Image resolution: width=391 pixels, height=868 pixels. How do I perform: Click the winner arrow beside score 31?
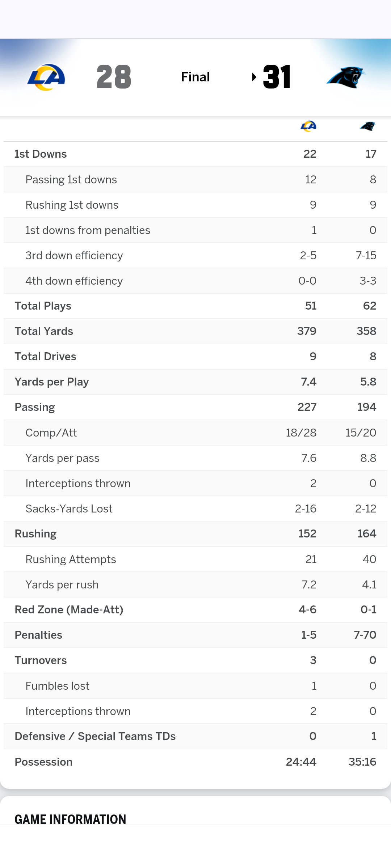[254, 77]
